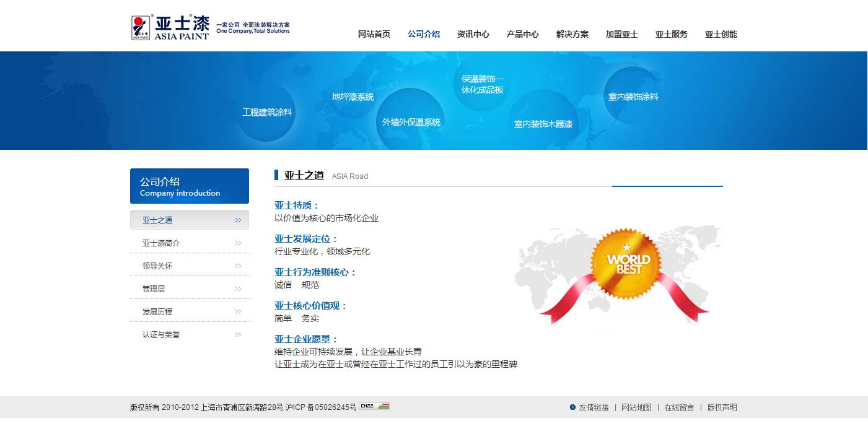
Task: Click the 友情链接 footer link
Action: 594,407
